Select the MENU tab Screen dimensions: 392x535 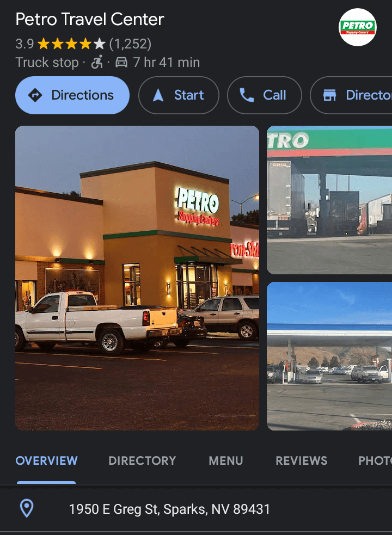tap(225, 461)
